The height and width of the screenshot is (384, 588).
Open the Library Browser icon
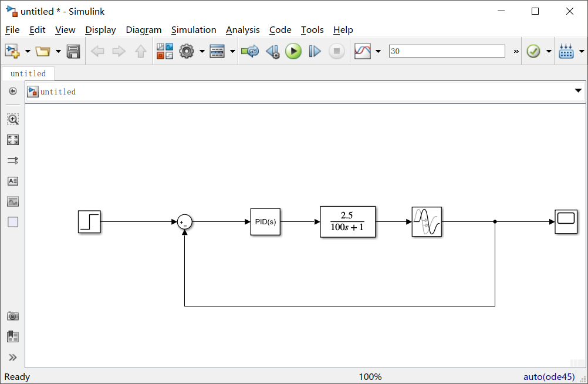pos(164,52)
